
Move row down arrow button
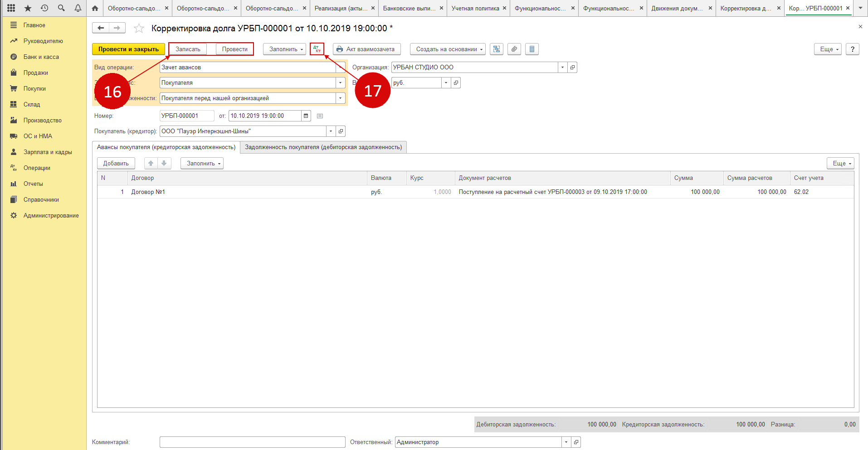[x=164, y=164]
